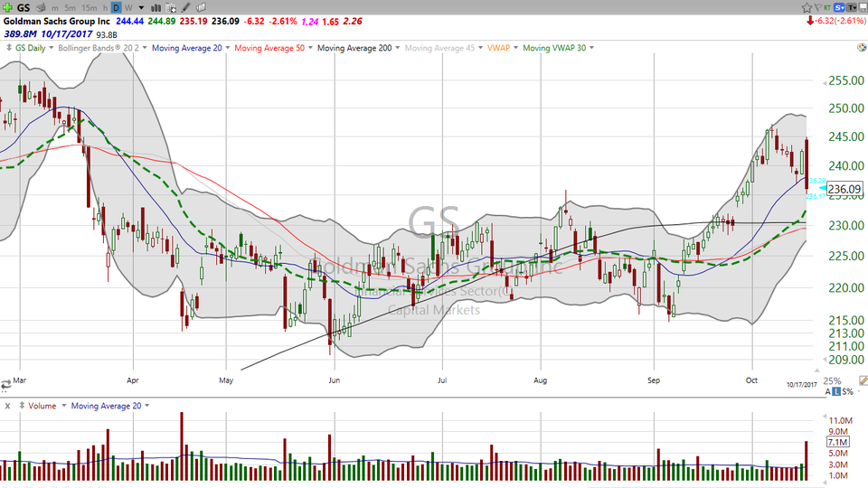Click the flag icon top right

coord(816,7)
